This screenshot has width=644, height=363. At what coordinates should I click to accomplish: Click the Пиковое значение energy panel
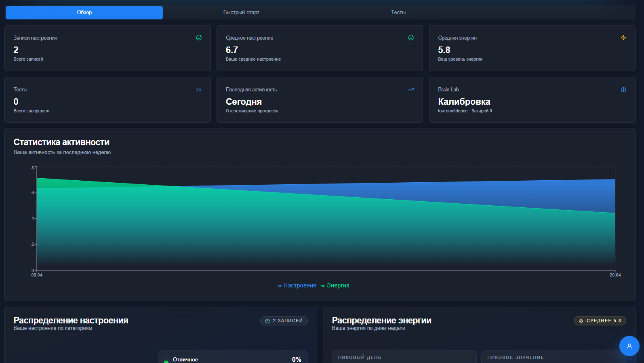coord(553,357)
